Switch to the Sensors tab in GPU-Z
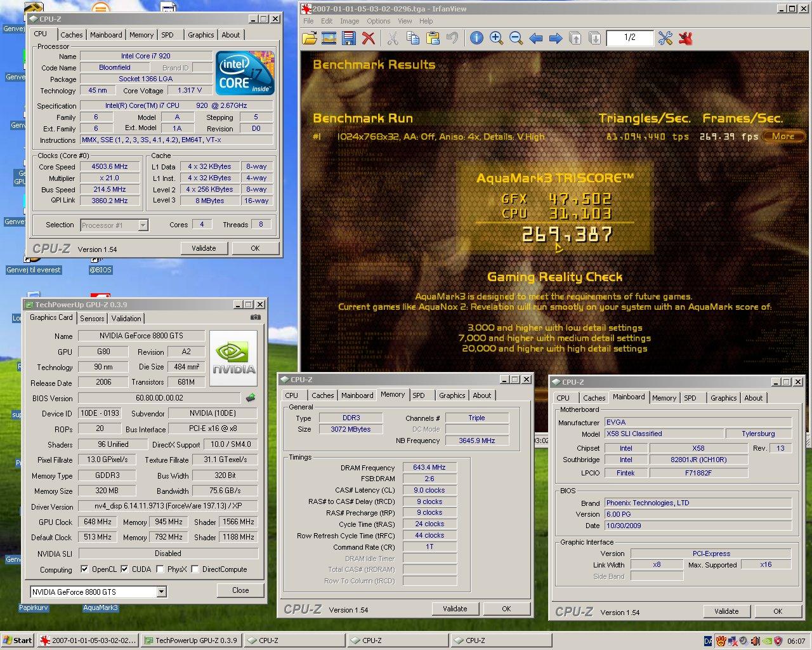The width and height of the screenshot is (812, 650). pyautogui.click(x=92, y=319)
